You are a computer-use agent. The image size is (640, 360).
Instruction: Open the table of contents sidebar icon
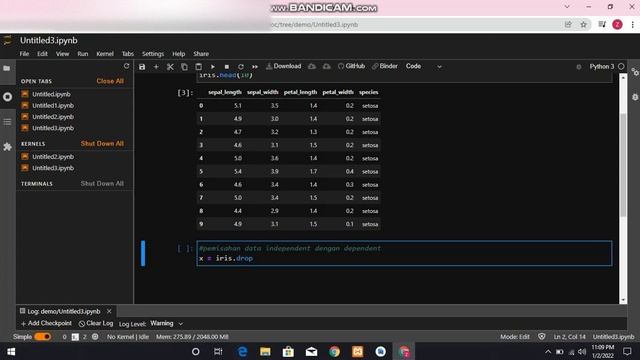[7, 122]
